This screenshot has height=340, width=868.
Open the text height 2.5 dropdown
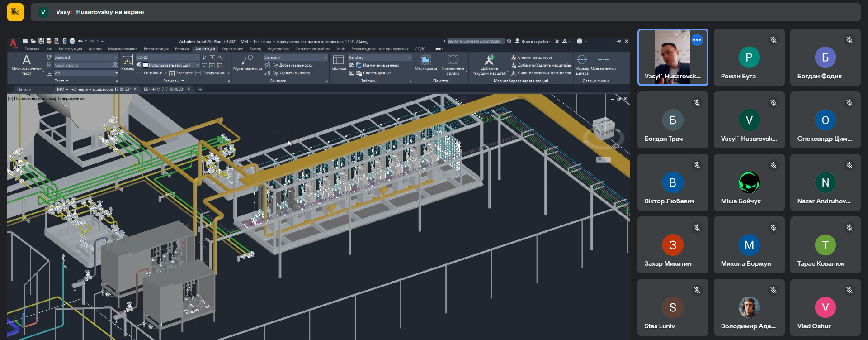(x=86, y=73)
